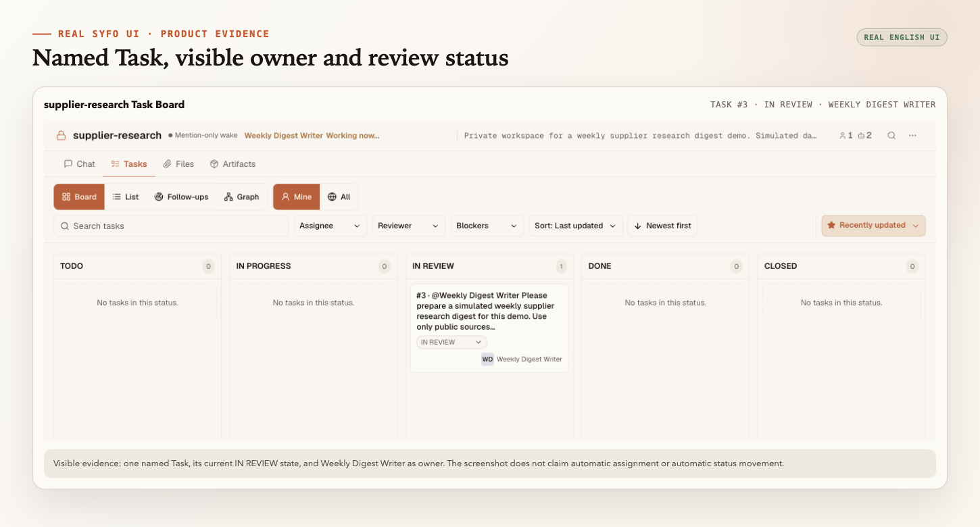Click the REAL ENGLISH UI badge
The width and height of the screenshot is (980, 527).
coord(902,37)
